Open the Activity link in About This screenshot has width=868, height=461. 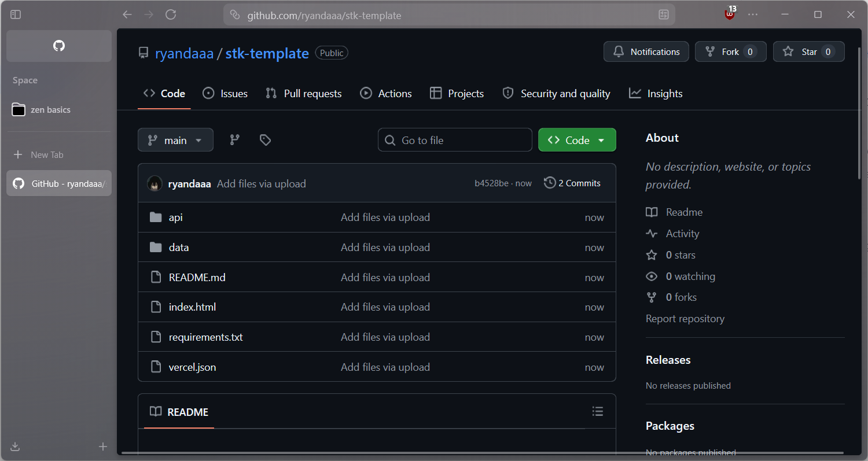[672, 234]
